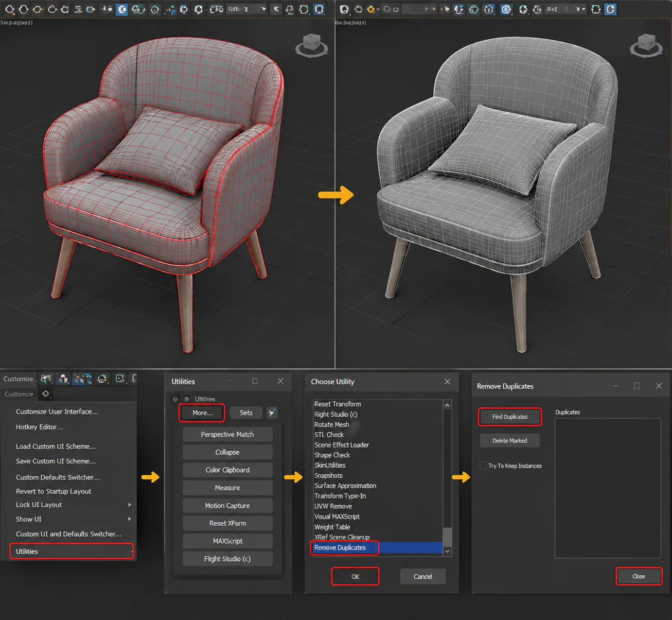Click the Collapse utility button

tap(227, 452)
